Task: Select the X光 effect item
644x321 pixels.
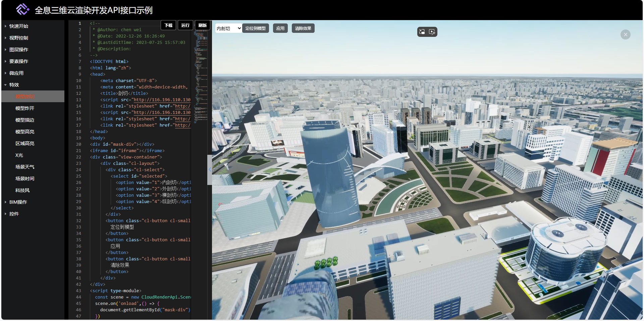Action: pos(19,155)
